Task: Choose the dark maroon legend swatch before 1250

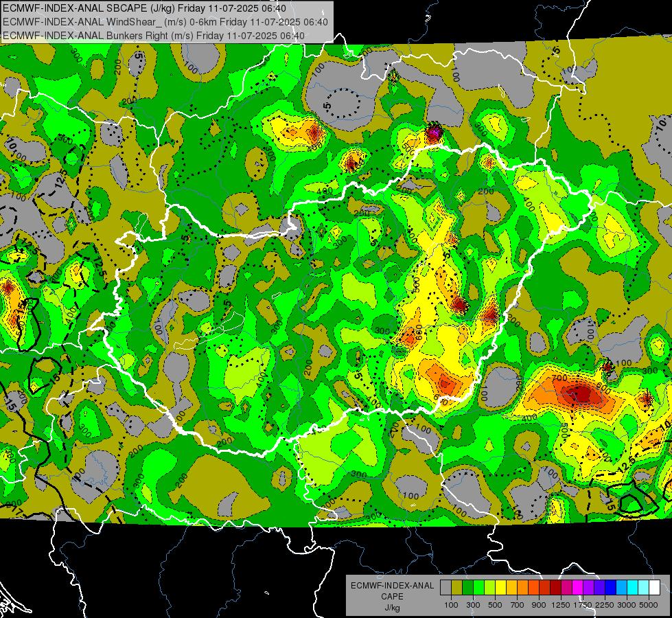Action: 556,587
